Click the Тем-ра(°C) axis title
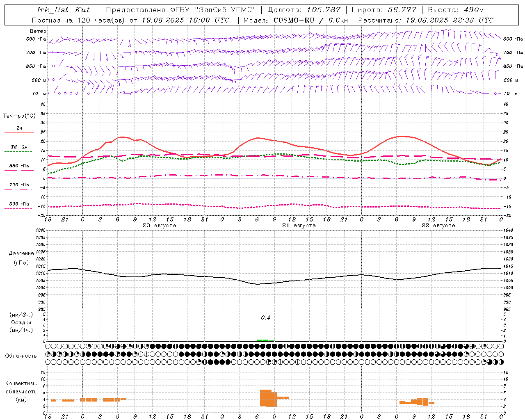525x420 pixels. point(19,116)
